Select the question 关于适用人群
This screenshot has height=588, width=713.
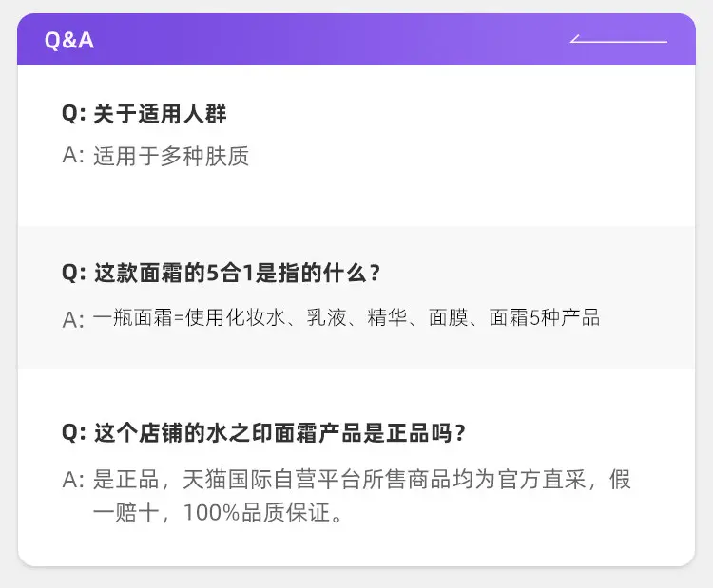pos(160,114)
